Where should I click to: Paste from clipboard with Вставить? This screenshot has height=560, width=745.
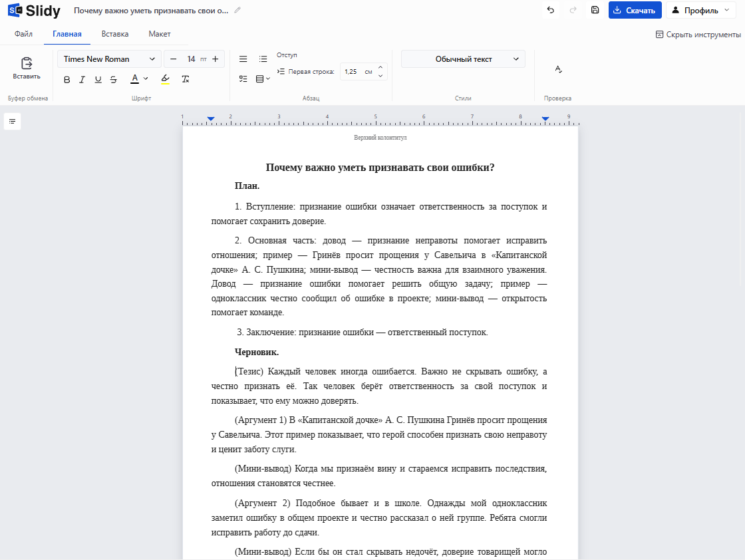27,69
